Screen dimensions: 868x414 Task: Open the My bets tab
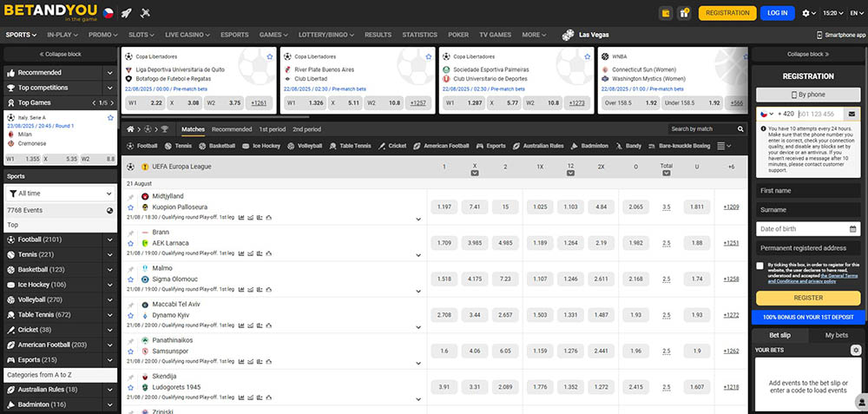point(836,335)
